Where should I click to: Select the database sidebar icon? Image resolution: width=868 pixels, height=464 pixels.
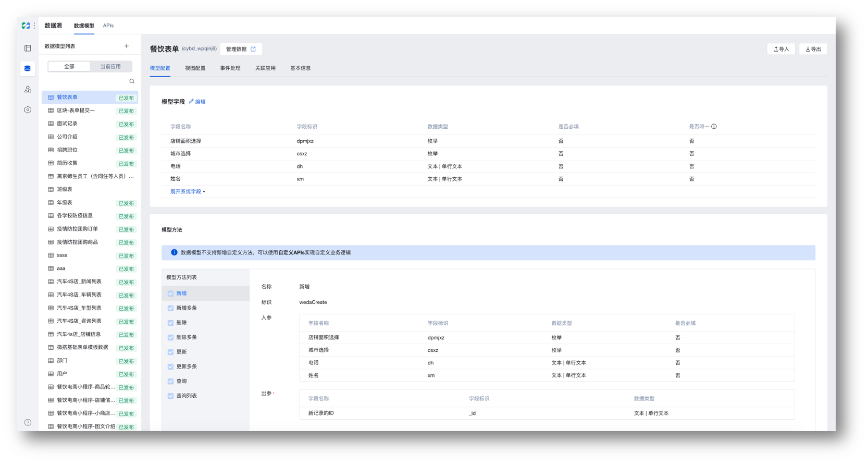click(x=28, y=68)
